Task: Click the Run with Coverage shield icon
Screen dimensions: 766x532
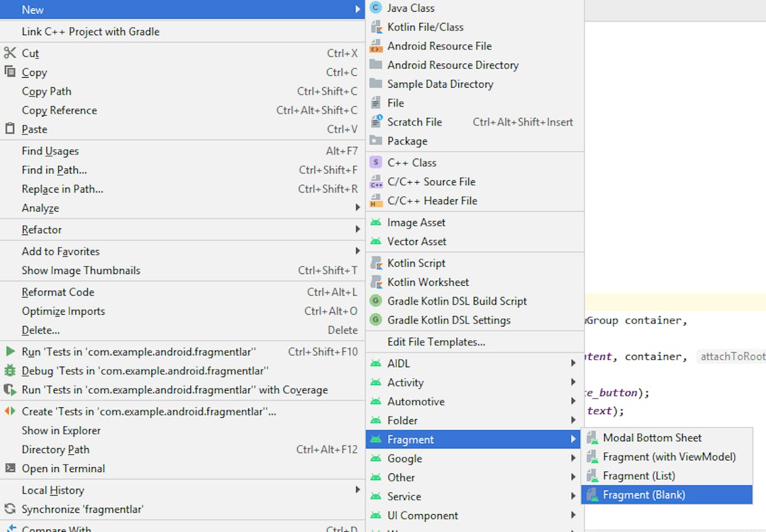Action: coord(10,390)
